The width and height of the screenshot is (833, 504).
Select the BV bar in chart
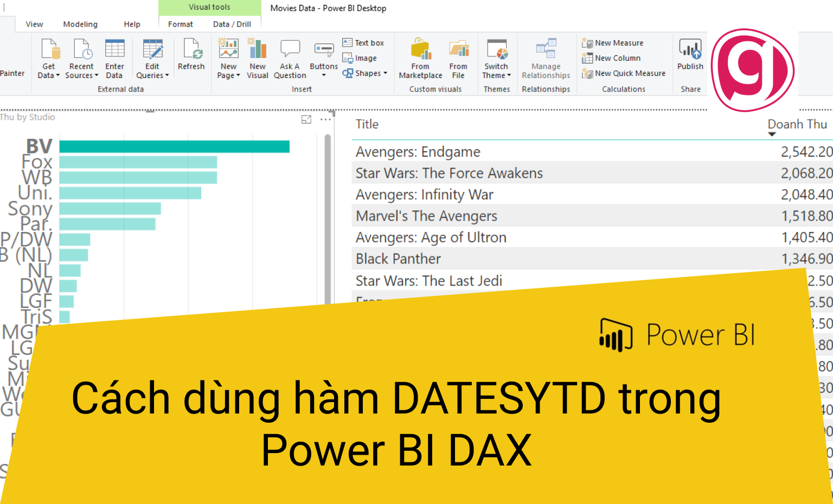coord(175,146)
